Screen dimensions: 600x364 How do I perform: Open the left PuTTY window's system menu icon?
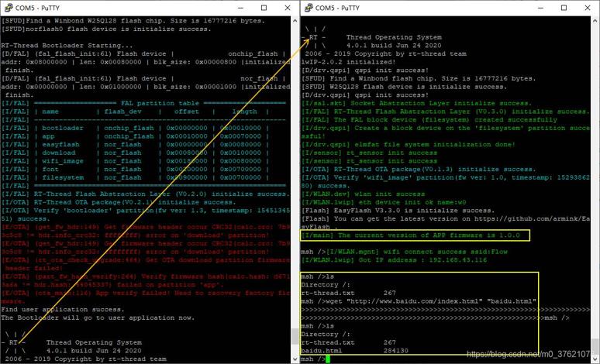8,8
